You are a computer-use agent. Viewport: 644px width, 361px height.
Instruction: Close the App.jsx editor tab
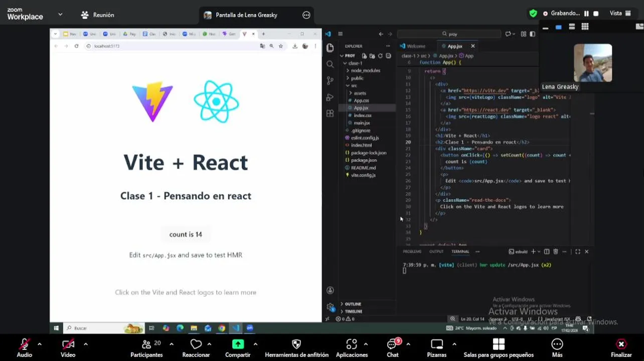click(x=472, y=46)
